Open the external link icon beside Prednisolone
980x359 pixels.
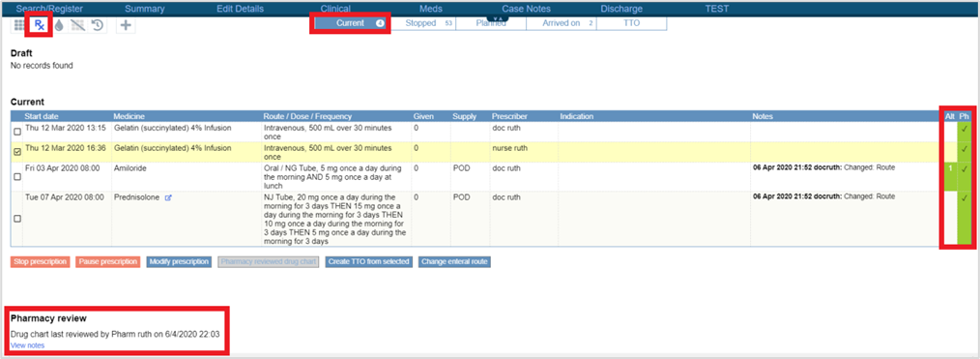168,197
